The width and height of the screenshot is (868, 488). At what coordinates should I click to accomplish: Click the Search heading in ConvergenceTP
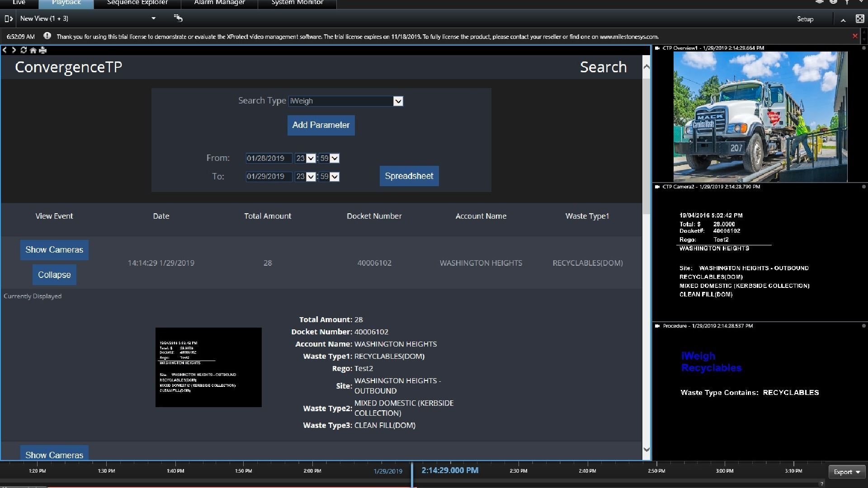pos(603,67)
